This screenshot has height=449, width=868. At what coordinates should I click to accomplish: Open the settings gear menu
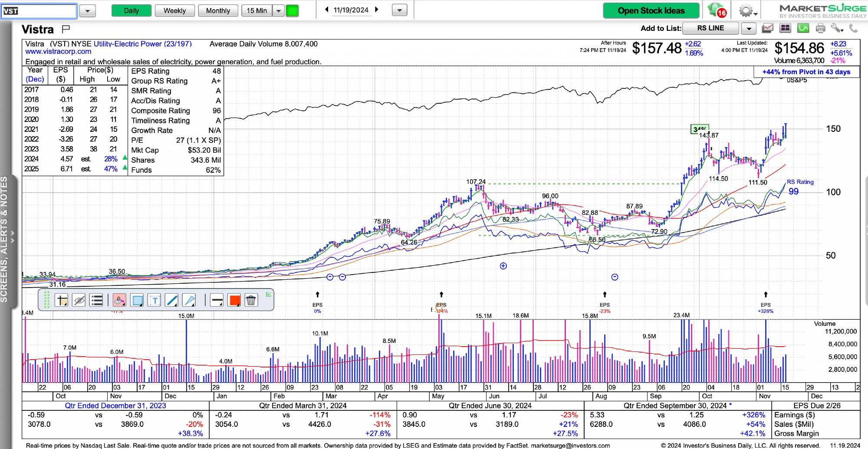point(747,10)
